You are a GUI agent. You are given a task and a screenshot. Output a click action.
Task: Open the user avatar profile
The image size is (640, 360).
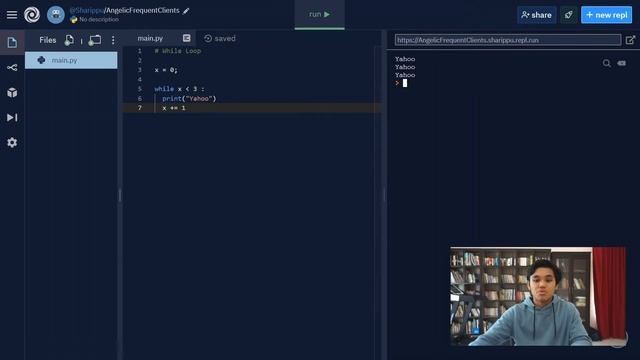tap(56, 15)
